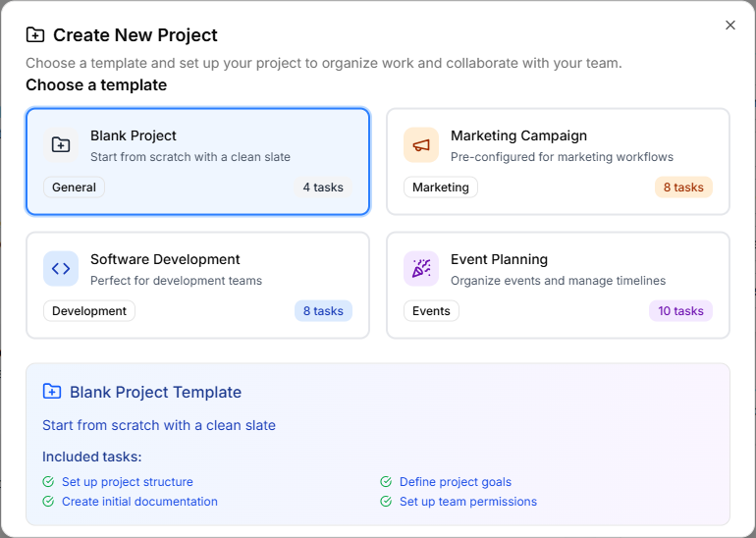756x538 pixels.
Task: Choose the Software Development template title
Action: [x=165, y=259]
